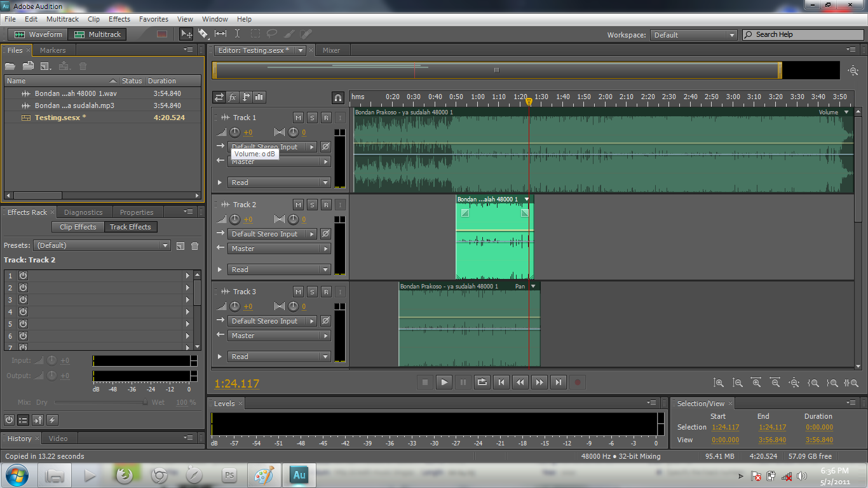Show Inputs/Outputs view in editor

219,97
